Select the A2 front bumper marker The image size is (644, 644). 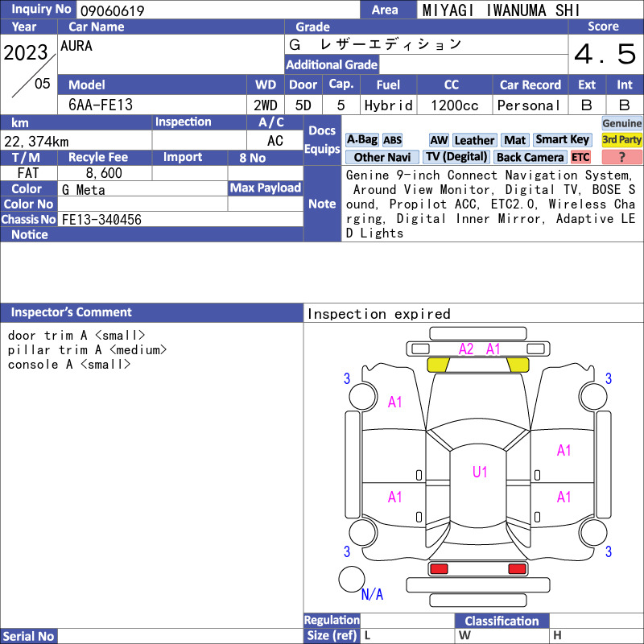point(466,349)
